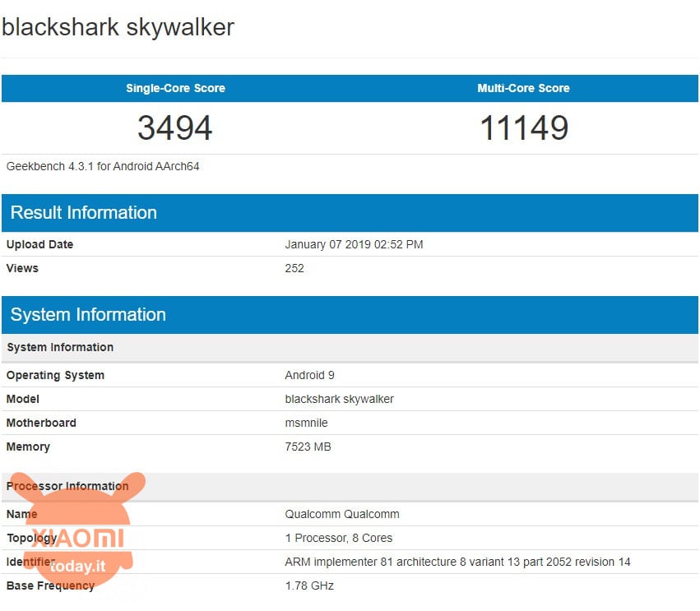700x611 pixels.
Task: Click the single-core value 3494
Action: pos(175,127)
